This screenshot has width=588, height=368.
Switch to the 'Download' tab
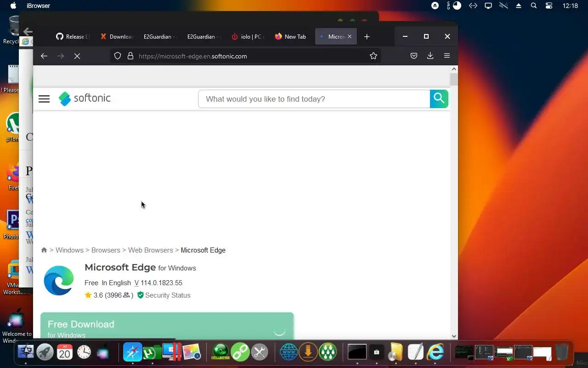point(117,37)
